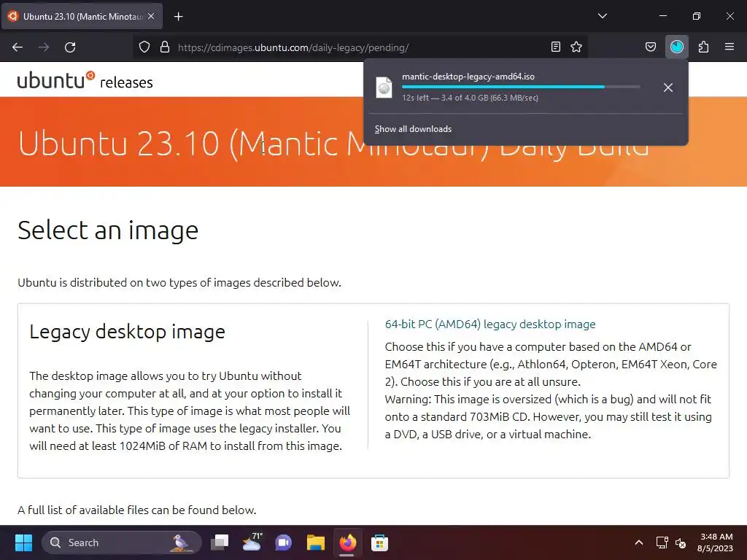Open the Save to Pocket icon
The height and width of the screenshot is (560, 747).
click(650, 47)
